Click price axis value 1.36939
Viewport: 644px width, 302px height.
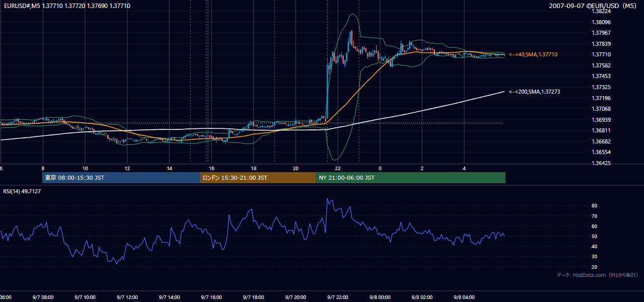click(x=601, y=119)
